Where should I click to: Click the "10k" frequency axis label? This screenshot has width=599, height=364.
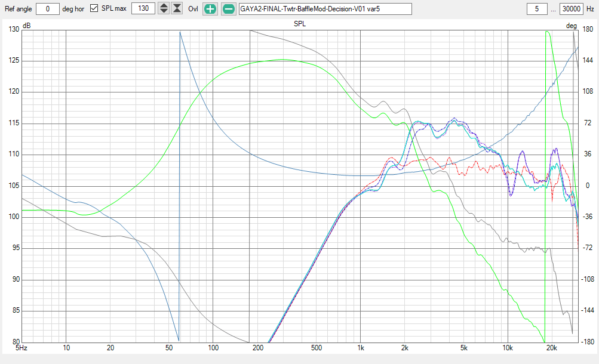click(508, 348)
